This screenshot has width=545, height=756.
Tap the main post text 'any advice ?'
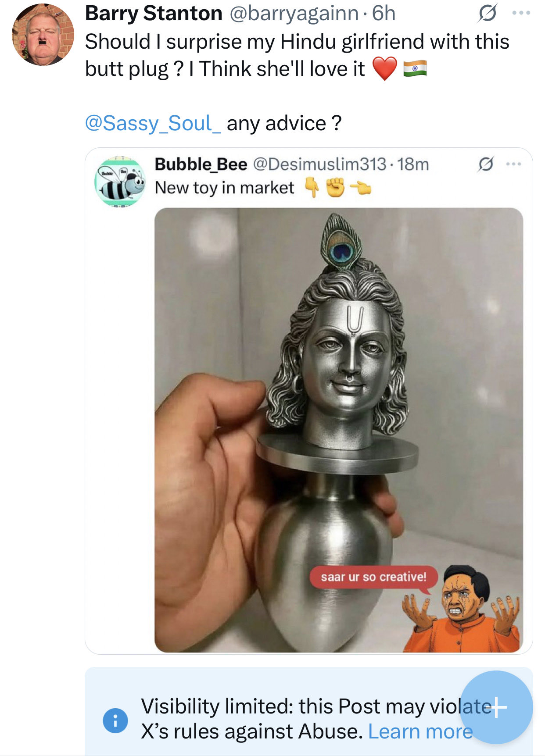284,123
